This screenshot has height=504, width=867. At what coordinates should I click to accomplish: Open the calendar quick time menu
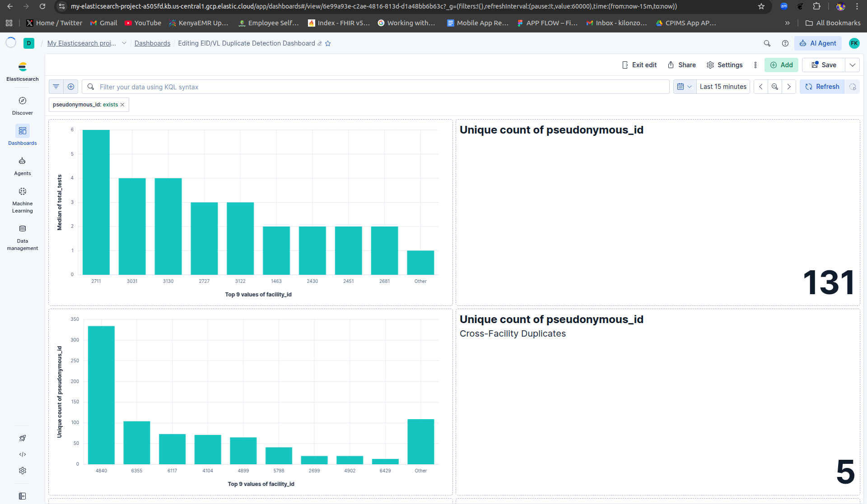(684, 87)
